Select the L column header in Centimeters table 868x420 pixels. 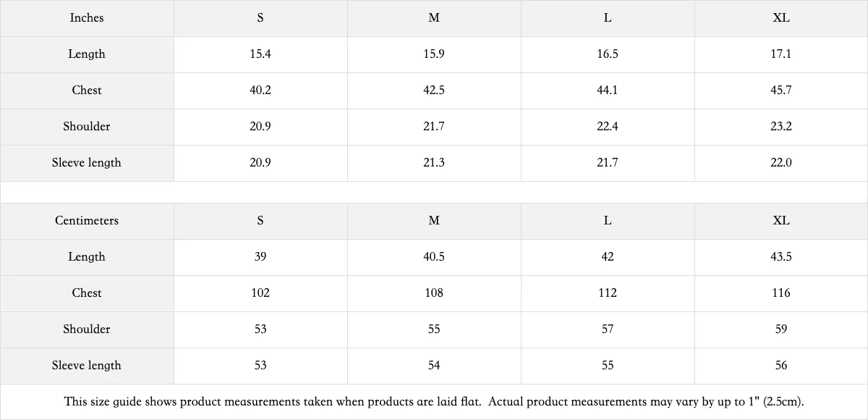[608, 221]
